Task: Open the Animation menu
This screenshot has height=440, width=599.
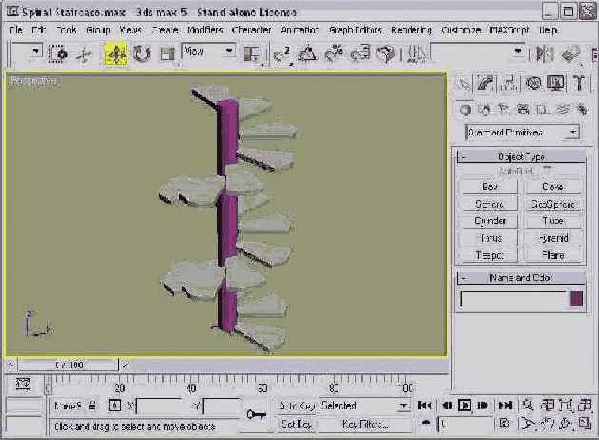Action: point(300,30)
